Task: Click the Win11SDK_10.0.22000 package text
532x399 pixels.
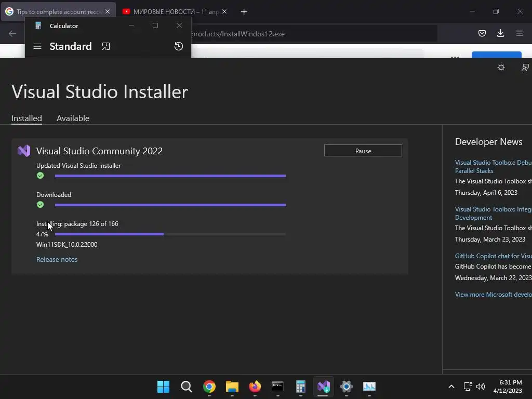Action: (67, 245)
